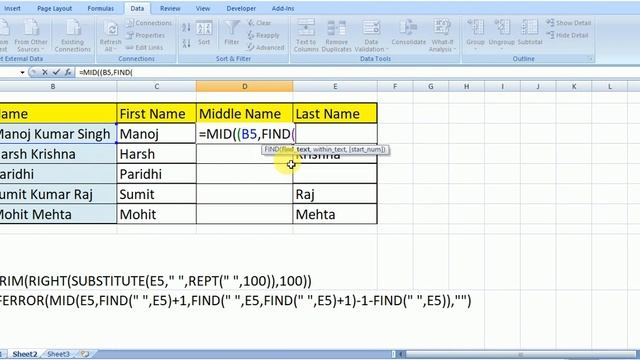Image resolution: width=640 pixels, height=360 pixels.
Task: Switch to Sheet2 tab
Action: [x=25, y=354]
